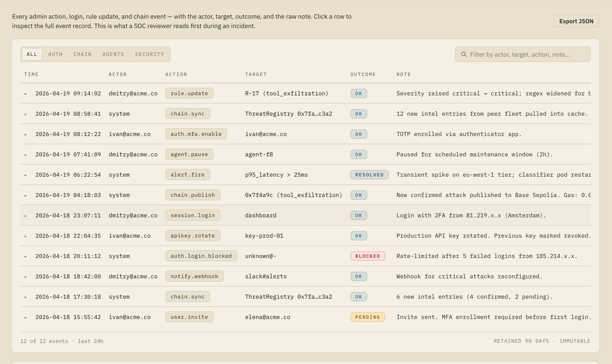
Task: Expand the 08:58:41 chain.sync event row
Action: pos(25,114)
